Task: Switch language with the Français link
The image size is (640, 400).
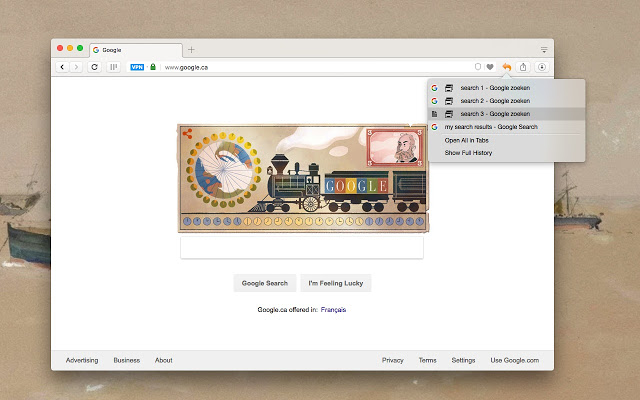Action: (333, 310)
